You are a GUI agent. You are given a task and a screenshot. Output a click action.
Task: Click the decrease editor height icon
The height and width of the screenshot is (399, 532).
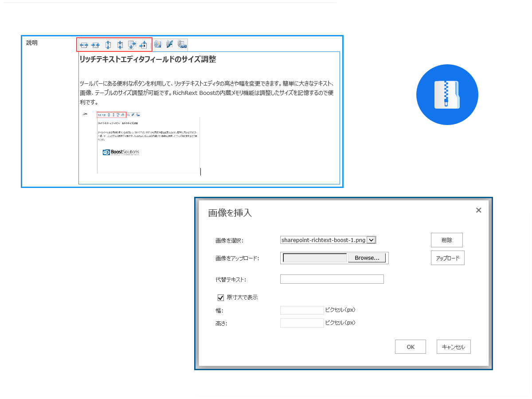tap(120, 45)
